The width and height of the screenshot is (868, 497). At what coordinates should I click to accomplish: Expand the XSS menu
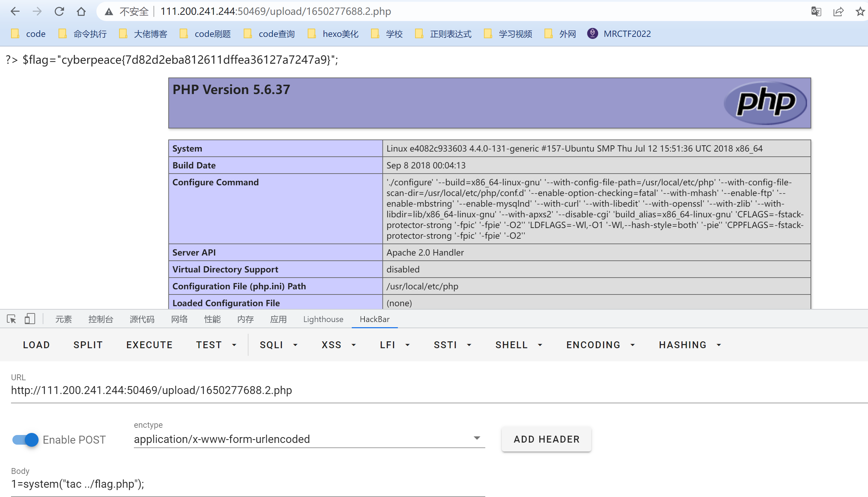[339, 345]
